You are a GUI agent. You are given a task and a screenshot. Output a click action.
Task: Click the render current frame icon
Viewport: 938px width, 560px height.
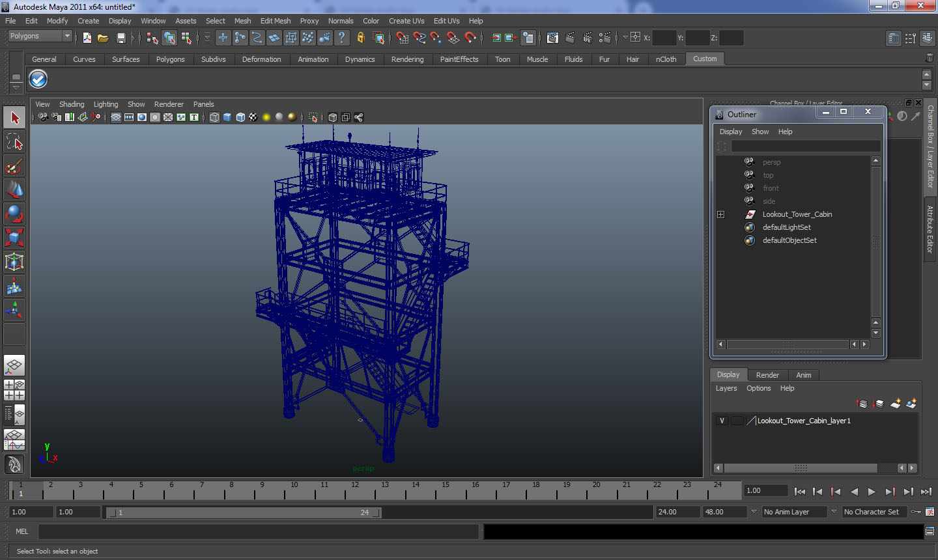pos(570,38)
